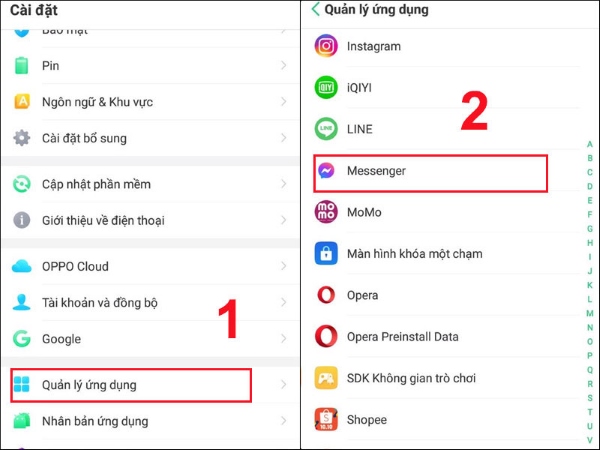Screen dimensions: 600x450
Task: Click the Opera Preinstall Data icon
Action: pos(326,336)
